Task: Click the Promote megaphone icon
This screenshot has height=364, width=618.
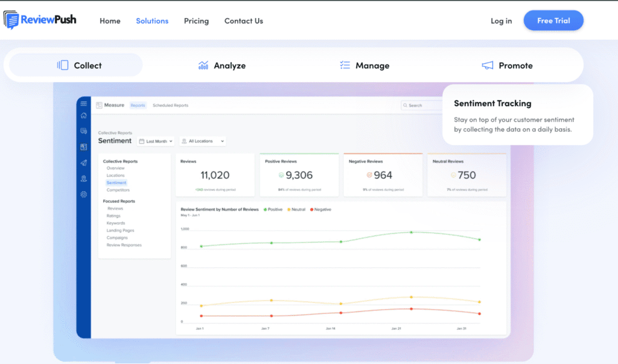Action: click(486, 65)
